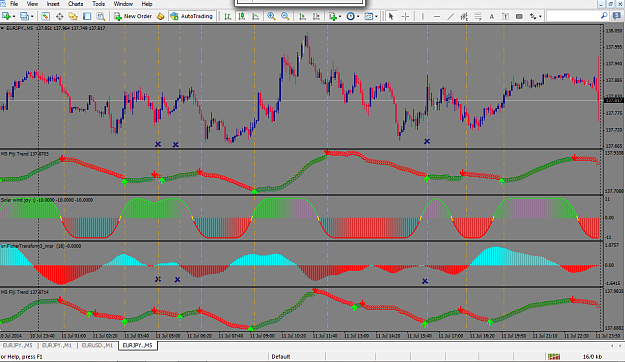Switch to the EURJPY.,M1 chart tab
The width and height of the screenshot is (625, 362).
coord(57,345)
